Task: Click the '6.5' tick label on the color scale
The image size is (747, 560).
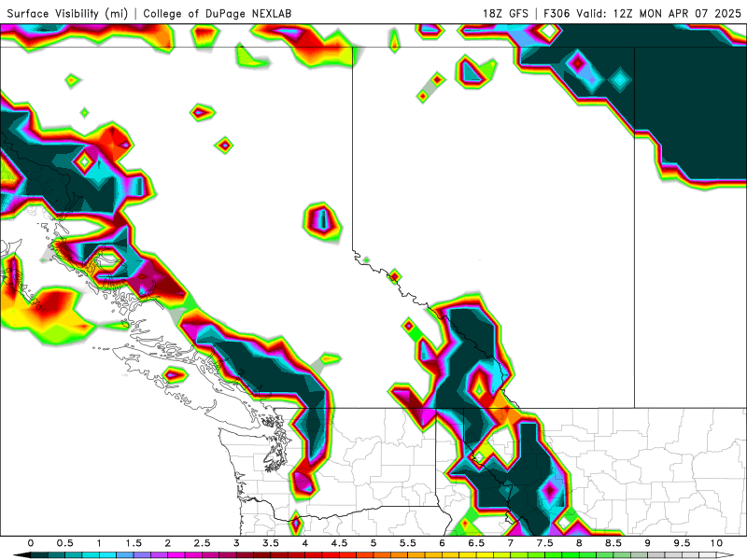Action: pos(476,543)
